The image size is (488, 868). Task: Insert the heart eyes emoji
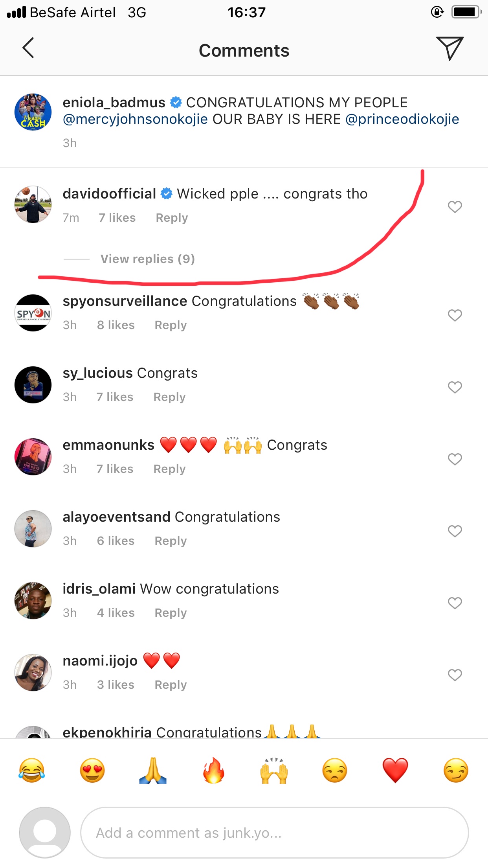(x=92, y=771)
